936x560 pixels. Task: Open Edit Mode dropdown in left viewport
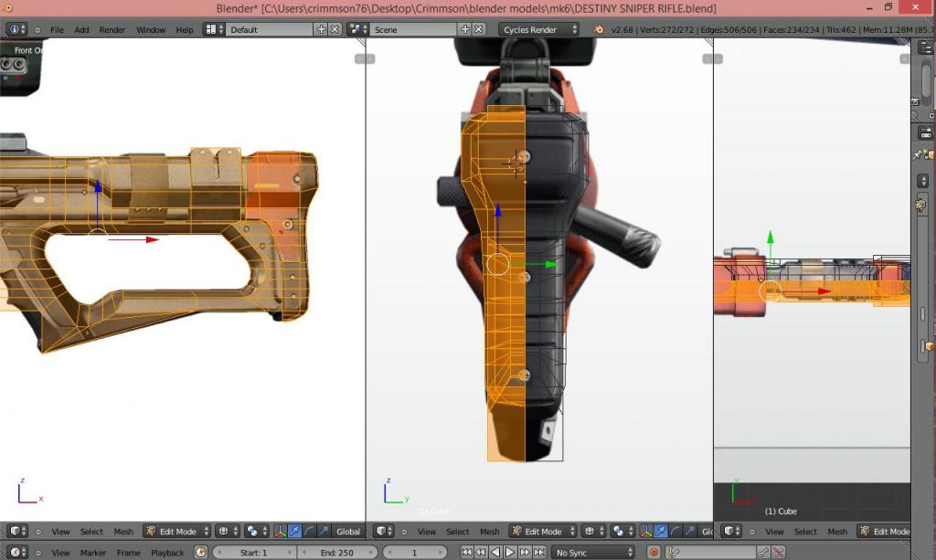tap(177, 531)
